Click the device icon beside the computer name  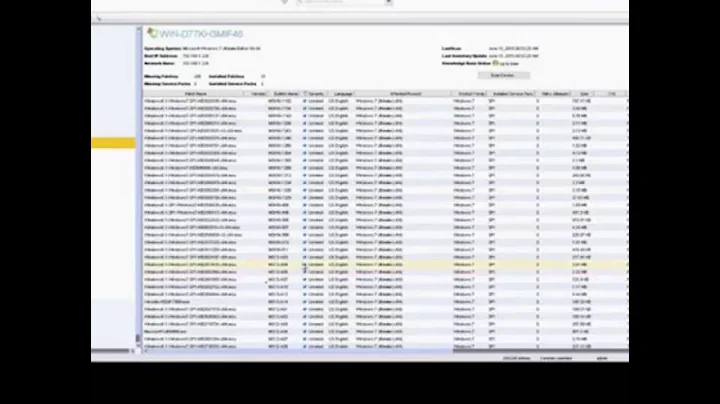tap(152, 33)
